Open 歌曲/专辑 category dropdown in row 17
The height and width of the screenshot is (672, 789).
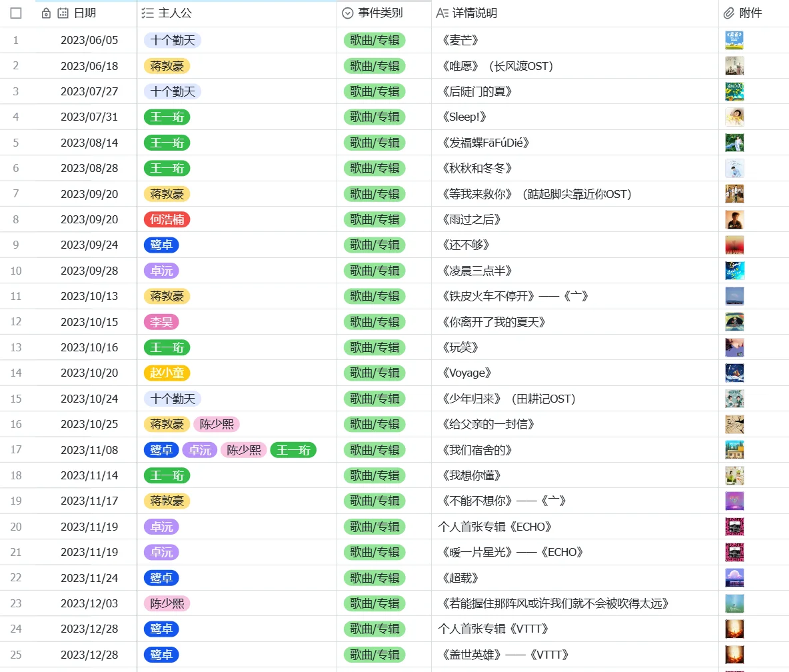pyautogui.click(x=375, y=449)
